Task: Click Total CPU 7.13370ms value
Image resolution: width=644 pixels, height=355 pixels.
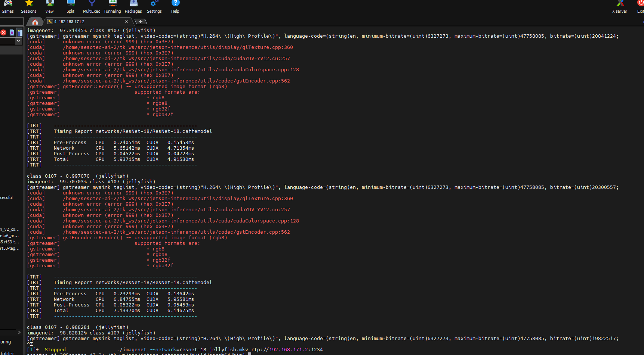Action: [127, 311]
